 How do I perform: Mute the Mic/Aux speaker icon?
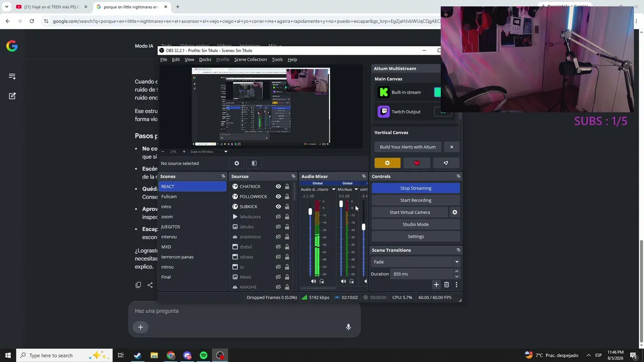(x=343, y=282)
